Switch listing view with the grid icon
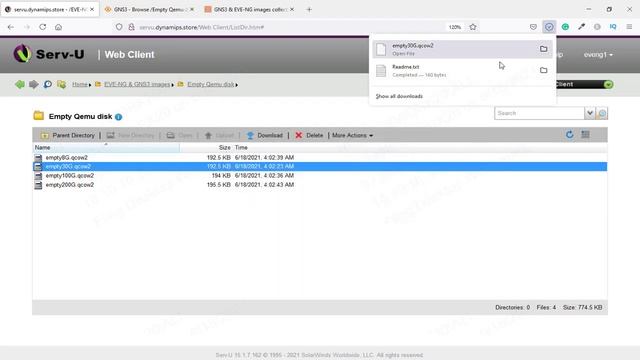This screenshot has width=640, height=360. 585,135
